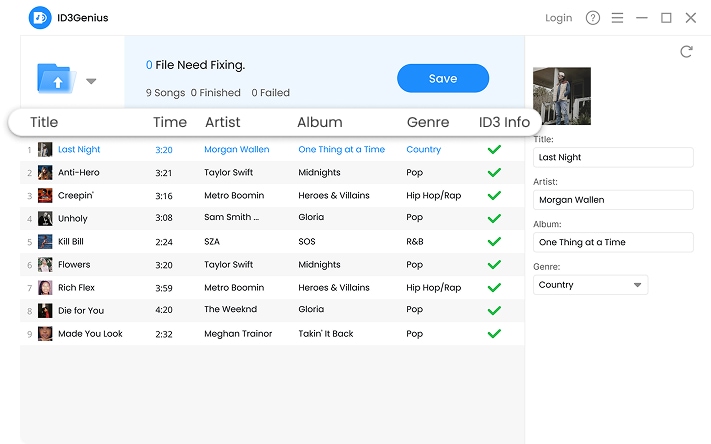The height and width of the screenshot is (444, 711).
Task: Sort by the Genre column header
Action: pyautogui.click(x=428, y=122)
